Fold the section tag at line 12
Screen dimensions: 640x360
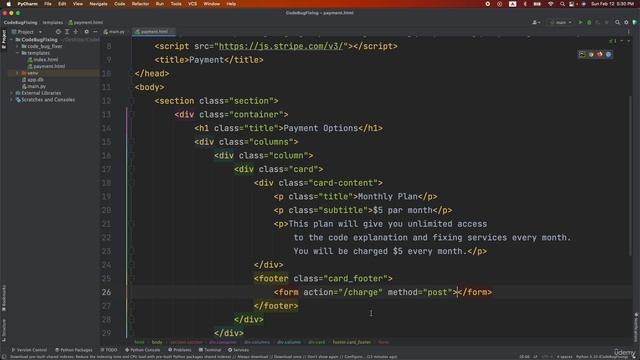coord(131,101)
